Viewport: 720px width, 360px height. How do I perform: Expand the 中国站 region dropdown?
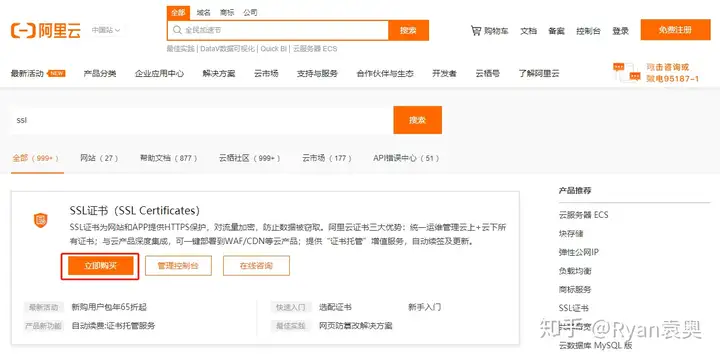pyautogui.click(x=106, y=30)
